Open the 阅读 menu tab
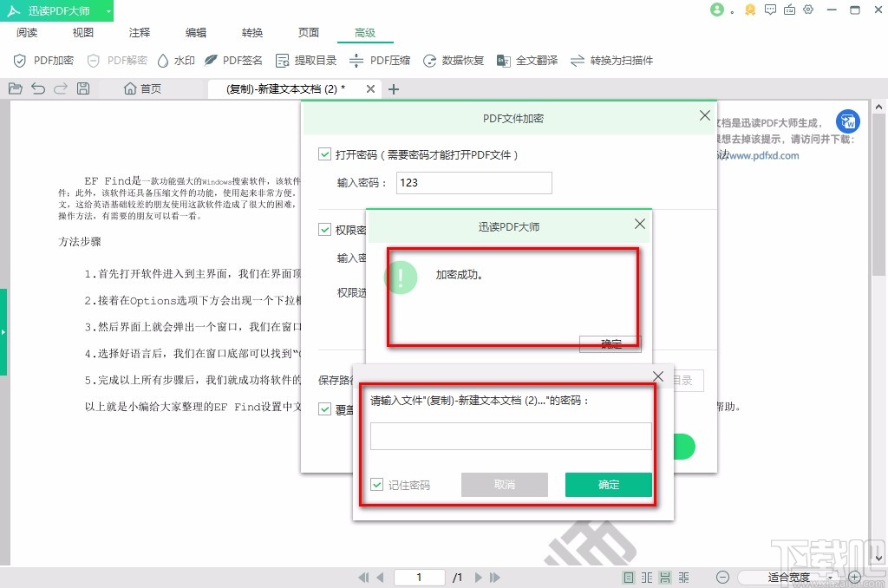 click(27, 32)
